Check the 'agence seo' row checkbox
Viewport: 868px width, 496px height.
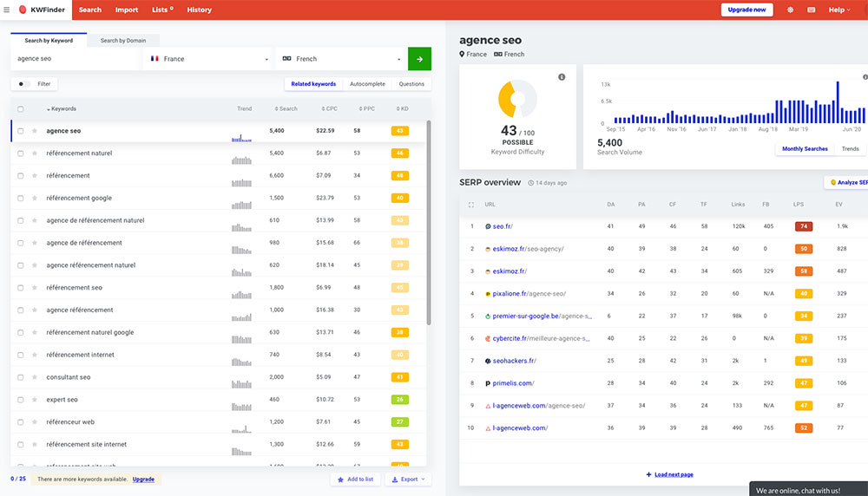tap(21, 131)
